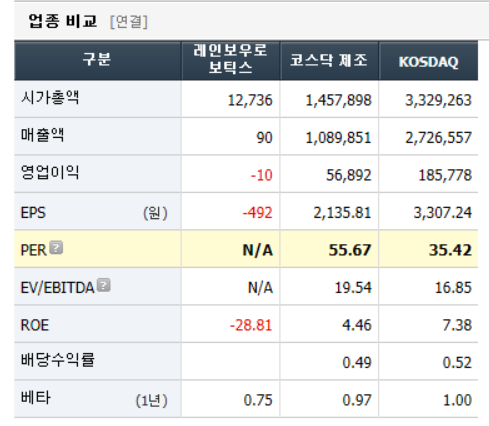Click revenue value 1,089,851

point(338,138)
